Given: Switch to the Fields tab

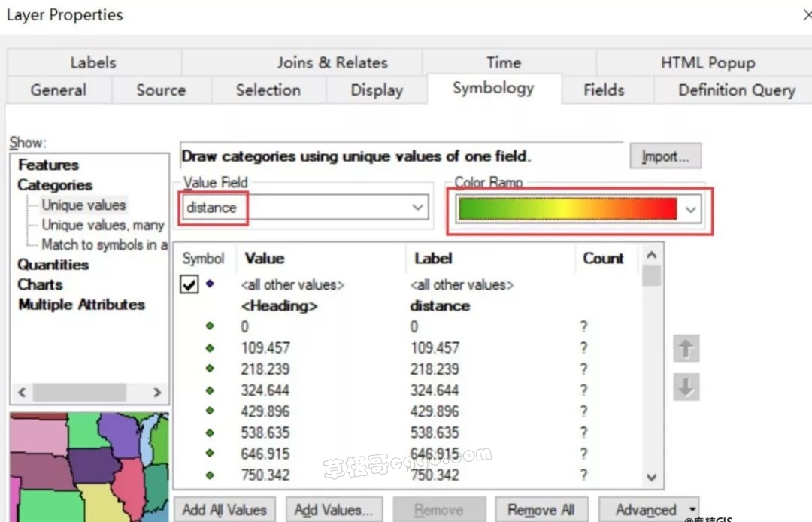Looking at the screenshot, I should click(x=604, y=90).
